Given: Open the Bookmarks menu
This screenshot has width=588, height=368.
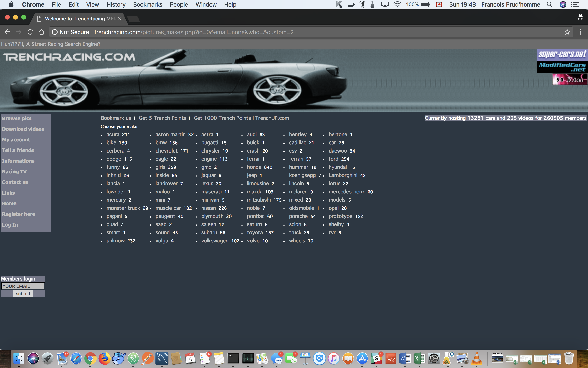Looking at the screenshot, I should [148, 4].
